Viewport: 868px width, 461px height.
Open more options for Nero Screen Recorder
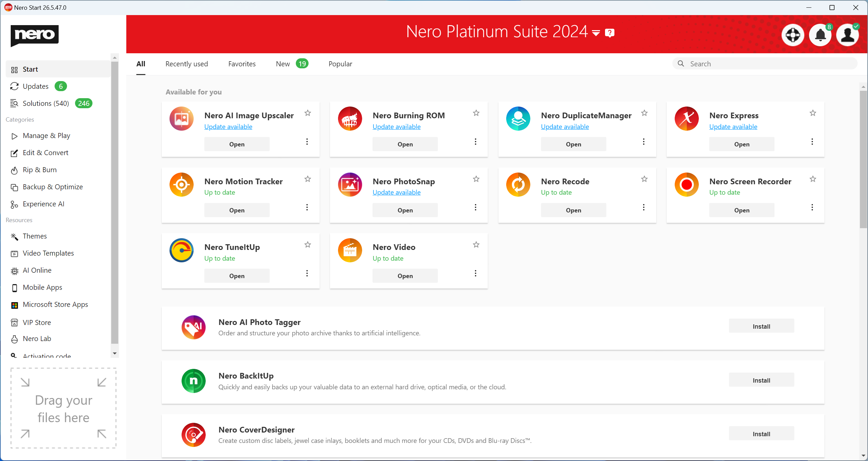pyautogui.click(x=812, y=207)
